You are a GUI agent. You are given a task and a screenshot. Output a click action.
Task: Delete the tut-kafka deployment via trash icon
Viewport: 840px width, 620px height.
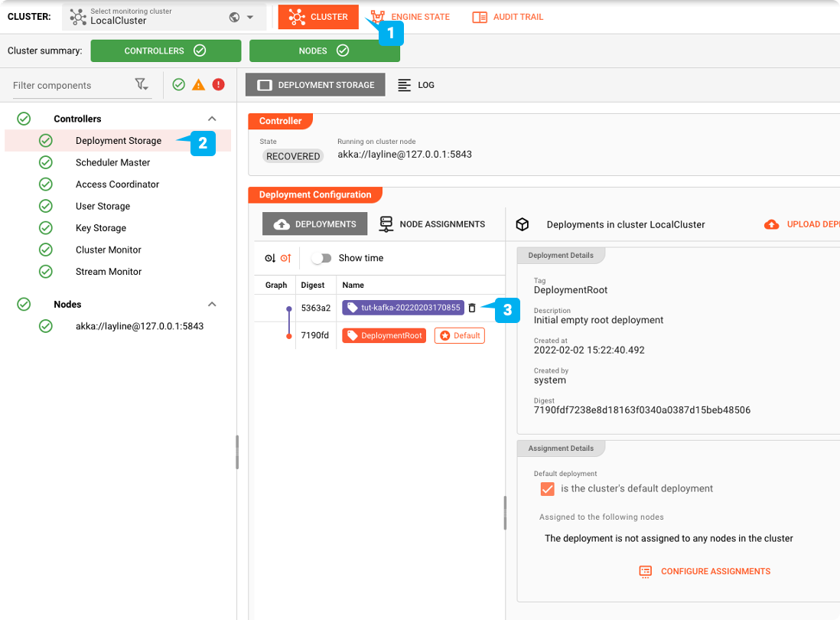(472, 308)
